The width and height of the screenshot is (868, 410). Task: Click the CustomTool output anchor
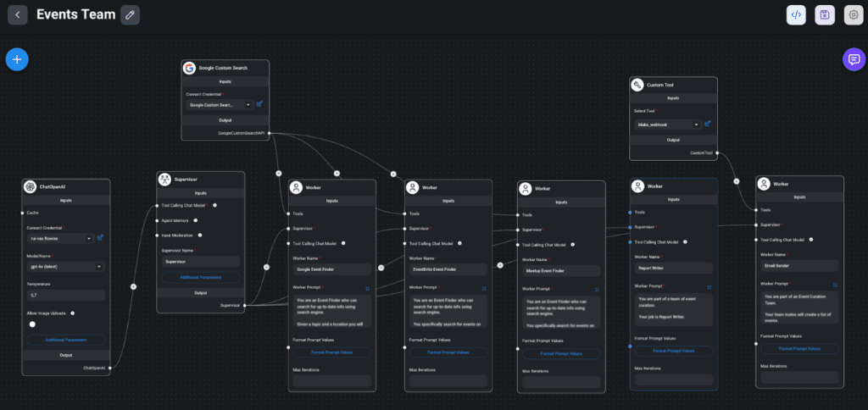click(717, 152)
